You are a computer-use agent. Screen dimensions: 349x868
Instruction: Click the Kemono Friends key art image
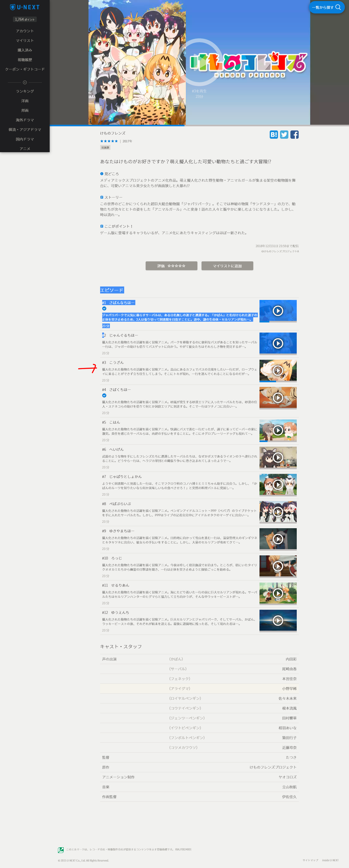(137, 62)
